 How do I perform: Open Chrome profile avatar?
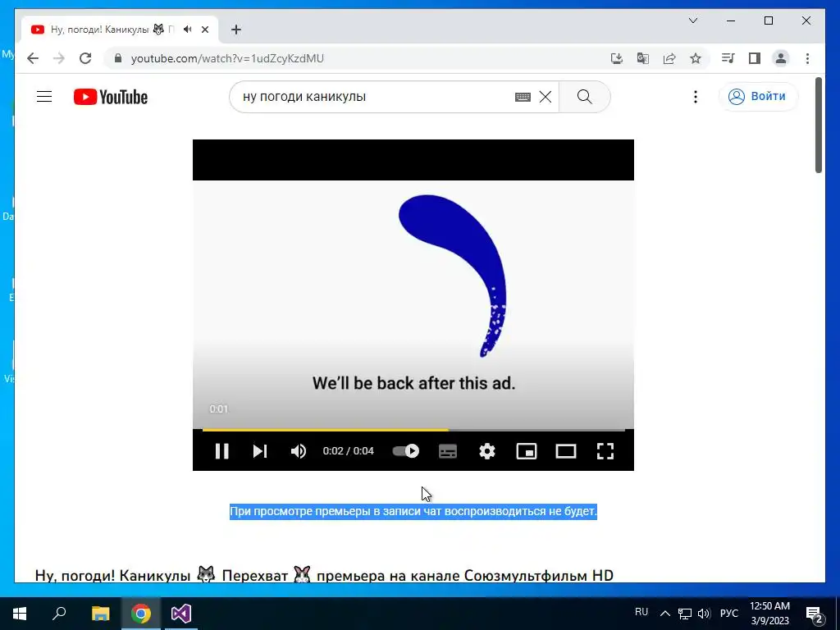coord(781,58)
